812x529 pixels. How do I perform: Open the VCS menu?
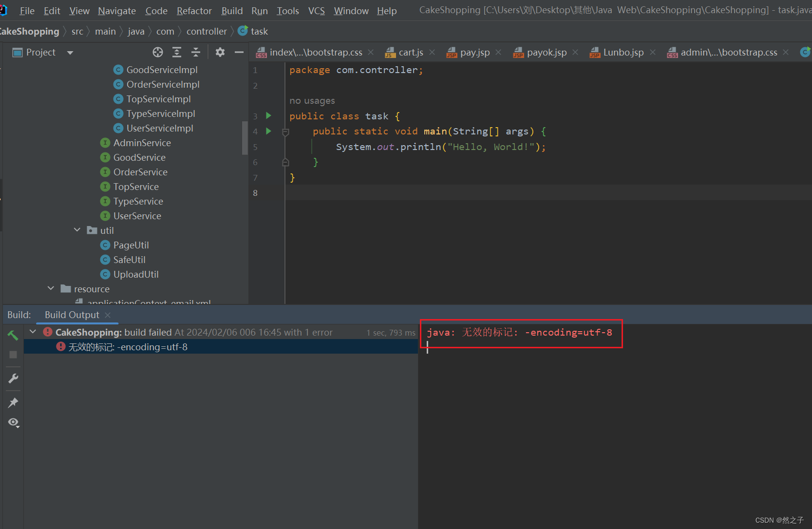(x=316, y=10)
